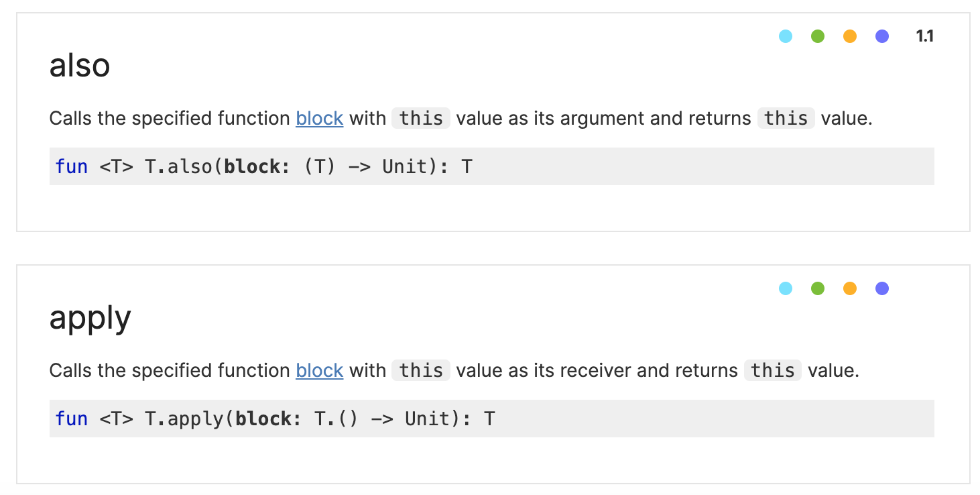Screen dimensions: 980x495
Task: Click the T.apply function signature code block
Action: click(491, 419)
